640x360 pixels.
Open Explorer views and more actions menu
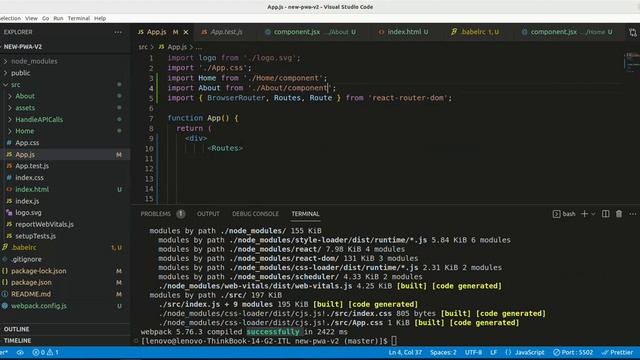pos(118,32)
